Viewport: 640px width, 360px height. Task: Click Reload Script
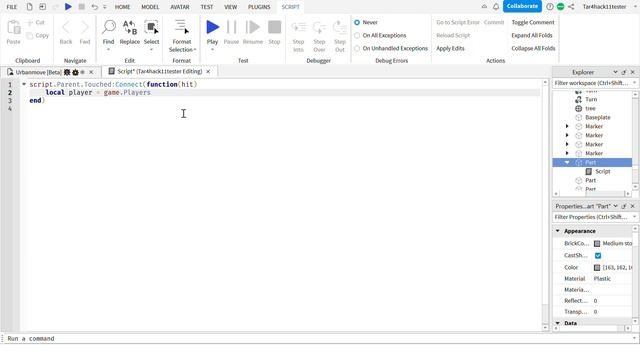click(453, 36)
